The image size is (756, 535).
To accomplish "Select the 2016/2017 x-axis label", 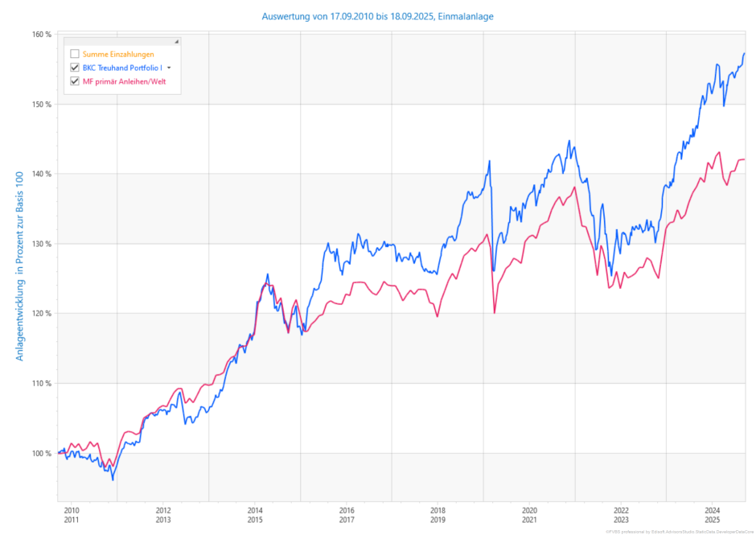I will (x=346, y=515).
